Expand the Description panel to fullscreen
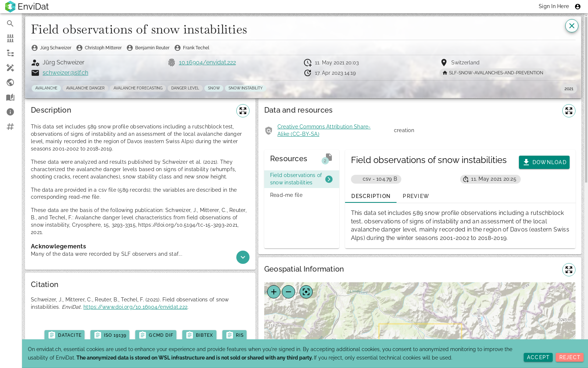This screenshot has height=368, width=588. click(243, 111)
